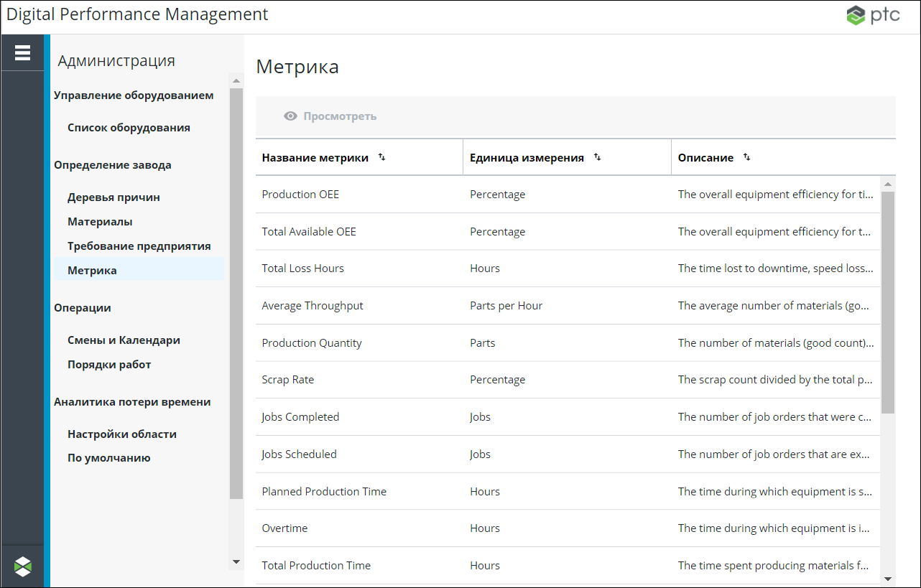Open Требование предприятия page
The image size is (921, 588).
139,246
